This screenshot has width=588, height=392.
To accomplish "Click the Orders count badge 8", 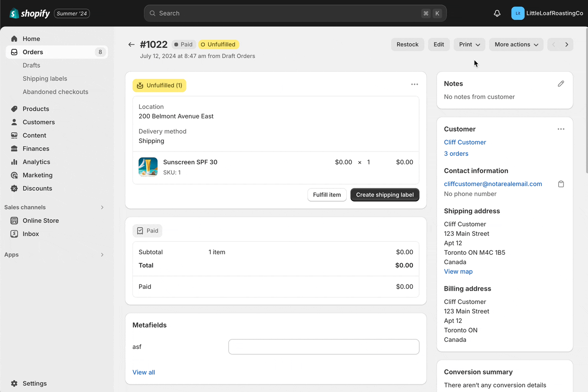I will (100, 52).
